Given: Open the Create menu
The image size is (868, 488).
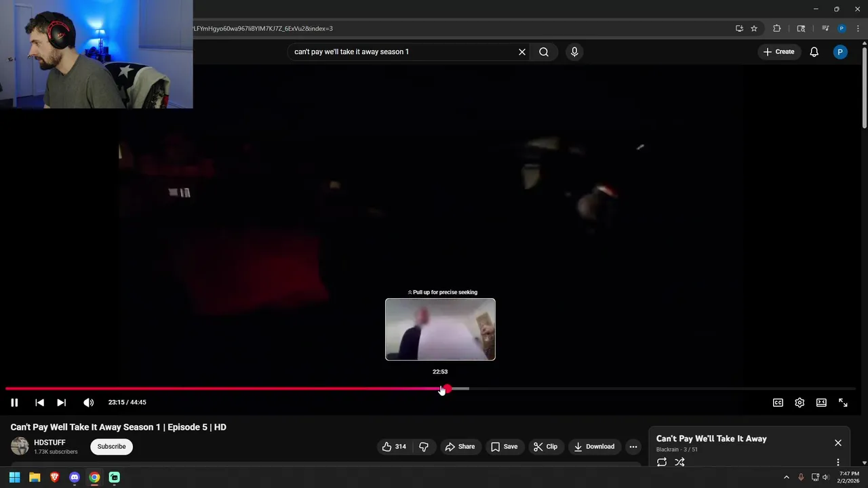Looking at the screenshot, I should tap(778, 52).
